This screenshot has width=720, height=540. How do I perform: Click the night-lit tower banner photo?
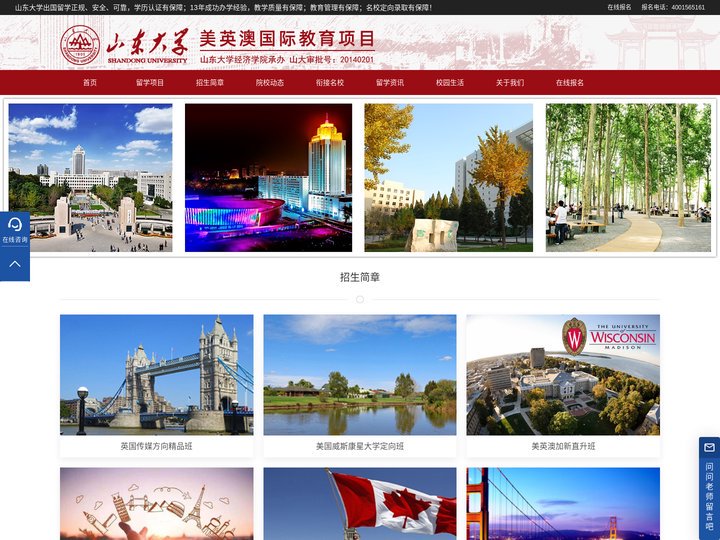click(269, 178)
